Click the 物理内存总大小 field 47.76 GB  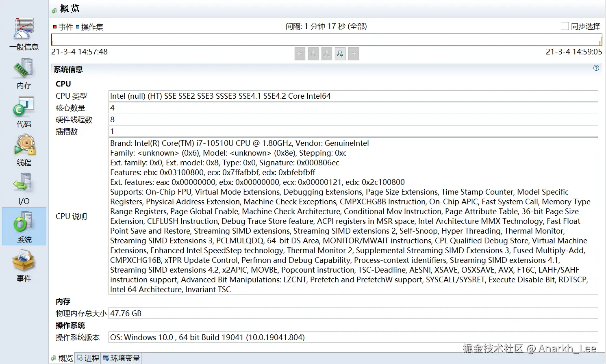click(353, 313)
